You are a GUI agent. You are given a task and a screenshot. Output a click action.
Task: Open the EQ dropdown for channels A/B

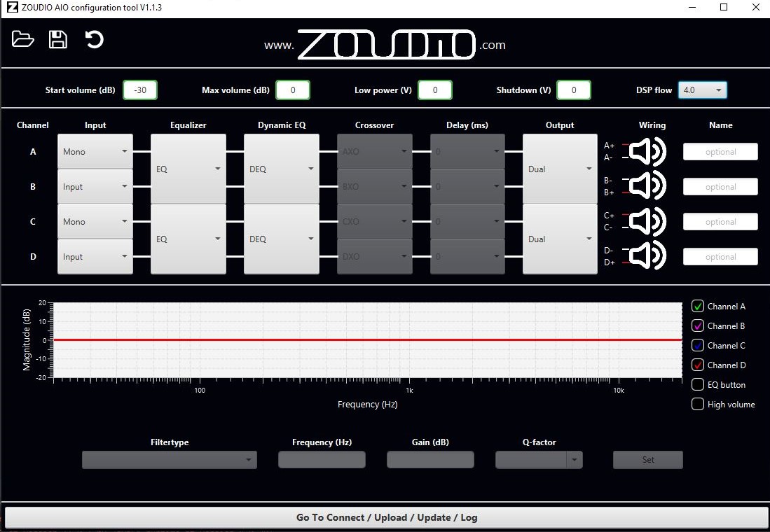(188, 169)
